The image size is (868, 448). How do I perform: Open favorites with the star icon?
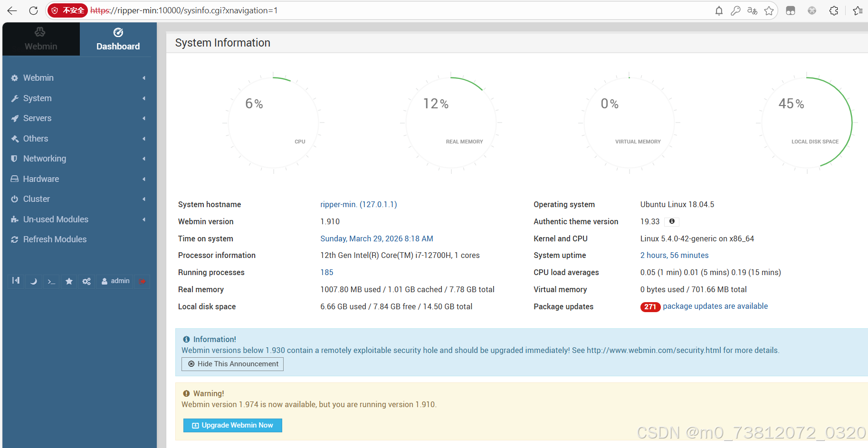(69, 281)
